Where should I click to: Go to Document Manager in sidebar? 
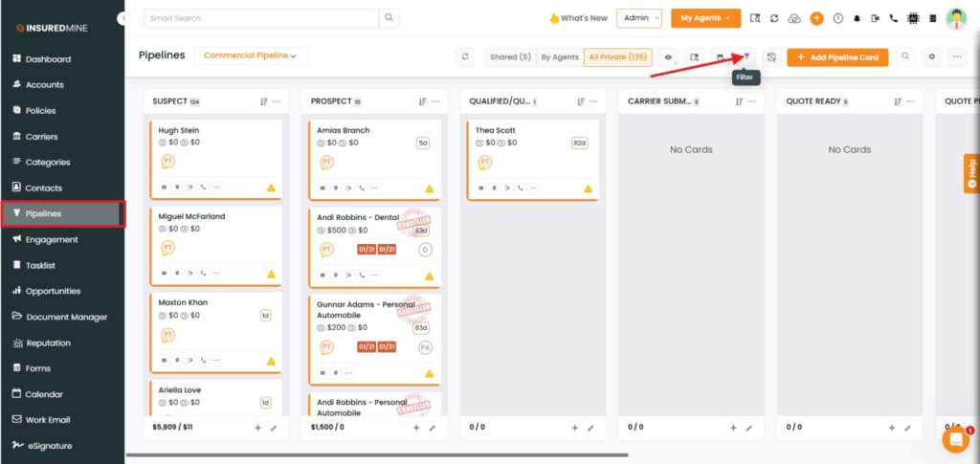tap(66, 317)
